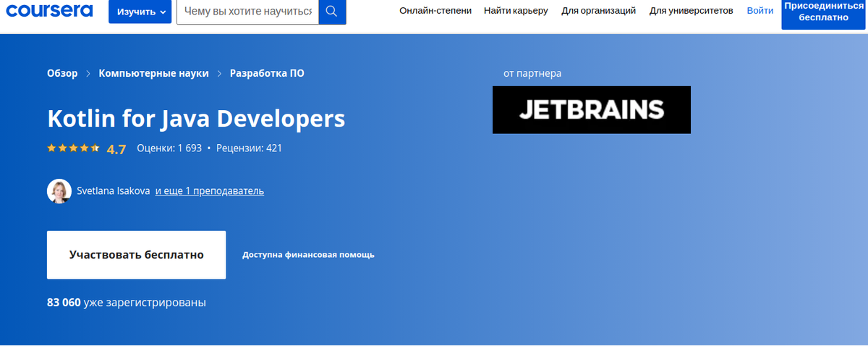868x349 pixels.
Task: Click Присоединиться бесплатно button
Action: tap(825, 12)
